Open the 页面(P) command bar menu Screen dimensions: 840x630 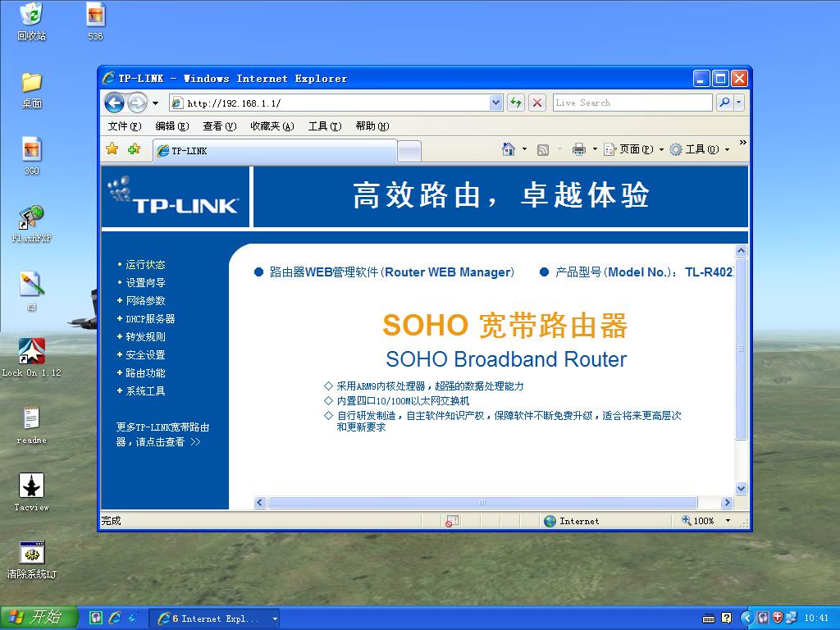click(634, 149)
